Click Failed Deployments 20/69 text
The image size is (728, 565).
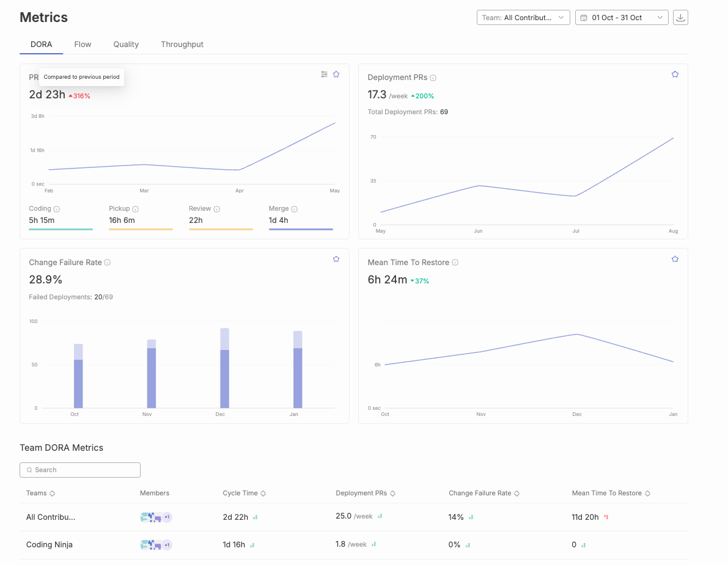71,297
